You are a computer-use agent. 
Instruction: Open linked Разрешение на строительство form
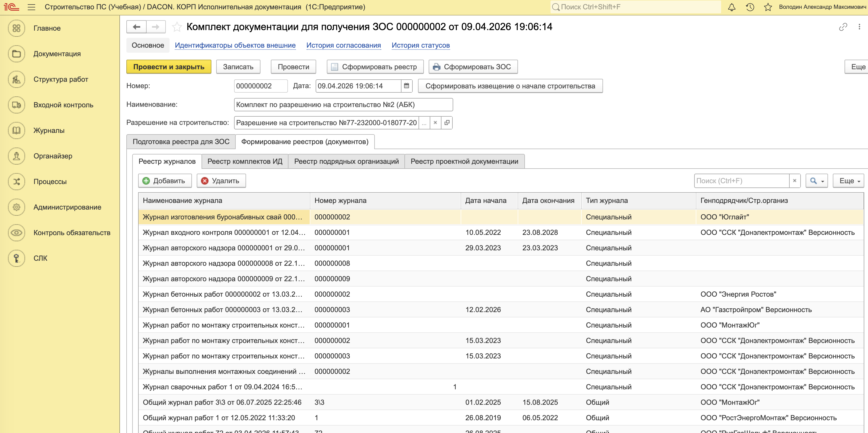(447, 123)
